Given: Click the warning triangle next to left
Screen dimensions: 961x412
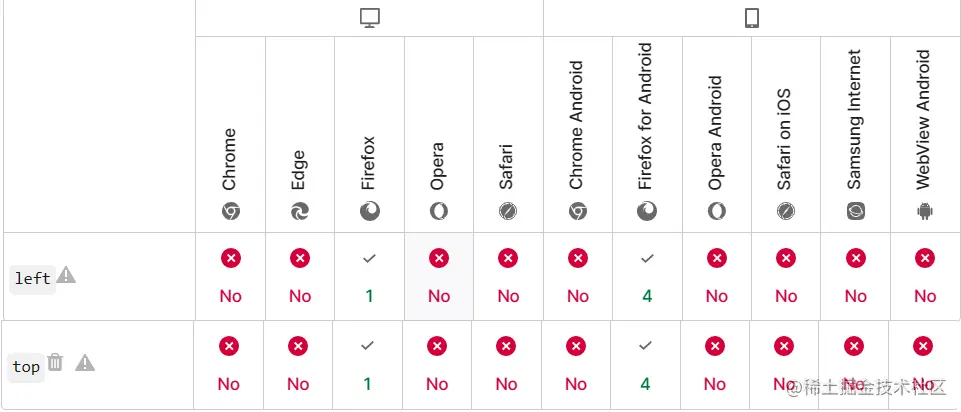Looking at the screenshot, I should coord(66,275).
